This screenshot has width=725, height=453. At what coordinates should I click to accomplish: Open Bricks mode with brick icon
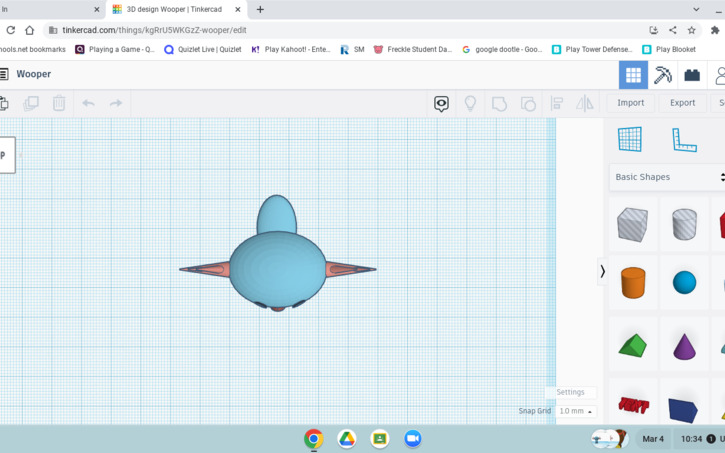click(x=692, y=75)
